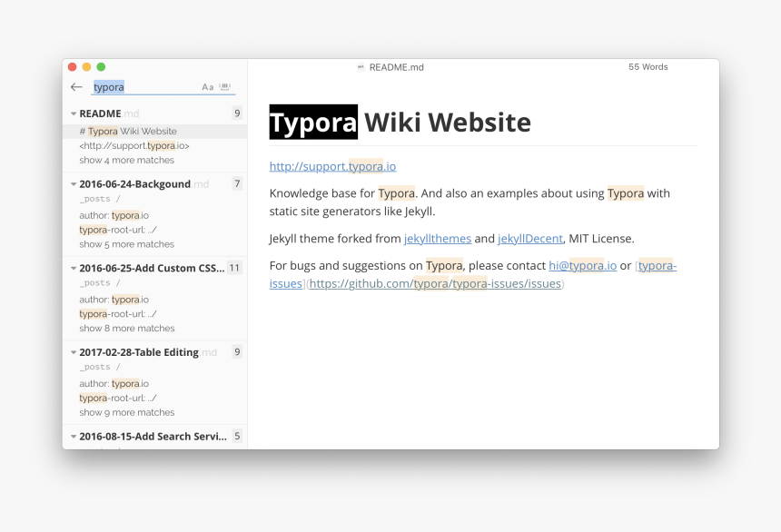The width and height of the screenshot is (781, 532).
Task: Click 'show 4 more matches'
Action: coord(126,160)
